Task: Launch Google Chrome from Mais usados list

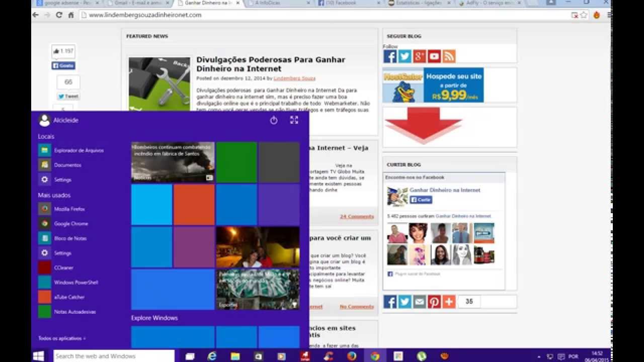Action: pos(63,224)
